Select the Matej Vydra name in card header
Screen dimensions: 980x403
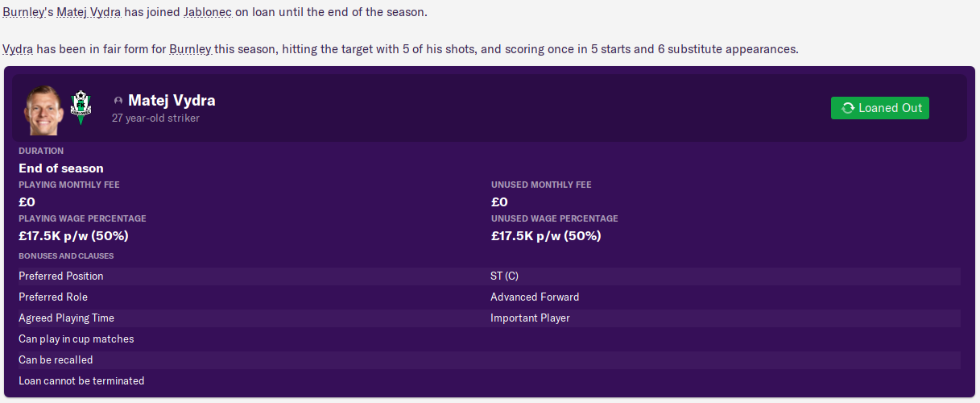tap(172, 101)
